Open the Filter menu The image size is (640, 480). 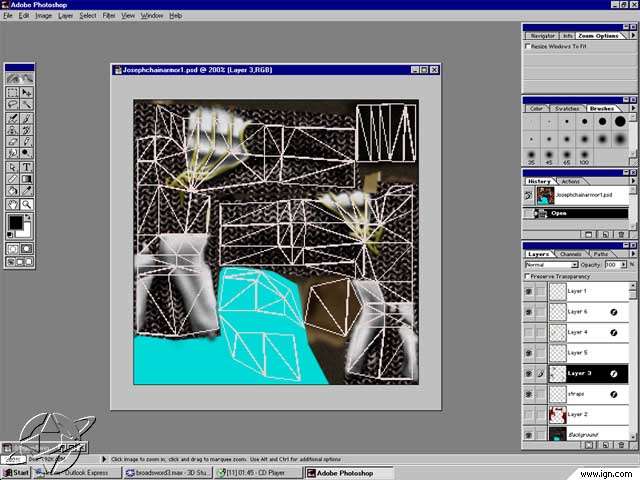coord(109,16)
